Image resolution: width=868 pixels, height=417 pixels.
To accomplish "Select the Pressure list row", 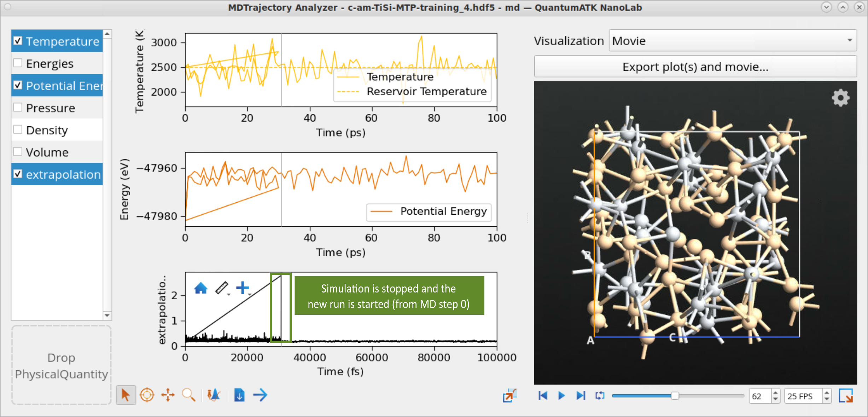I will [57, 108].
